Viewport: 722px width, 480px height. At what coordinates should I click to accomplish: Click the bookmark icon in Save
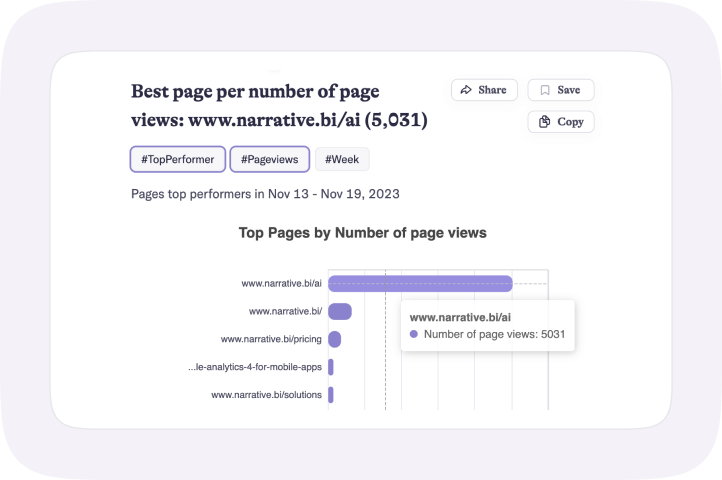(545, 90)
